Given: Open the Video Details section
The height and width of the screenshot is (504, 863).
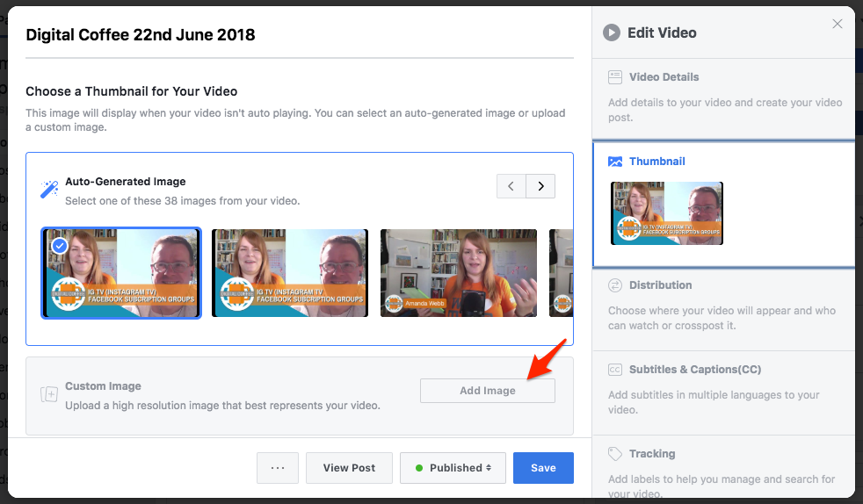Looking at the screenshot, I should point(664,77).
